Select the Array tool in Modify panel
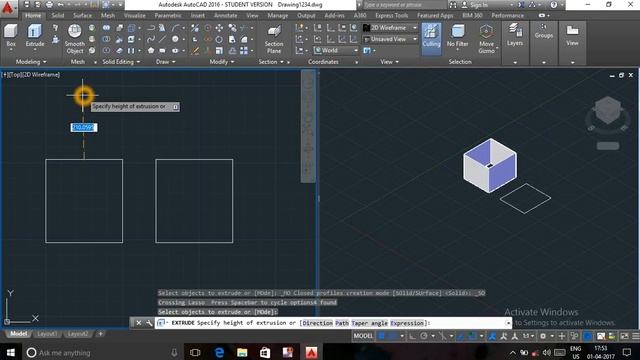Image resolution: width=640 pixels, height=360 pixels. click(x=244, y=51)
